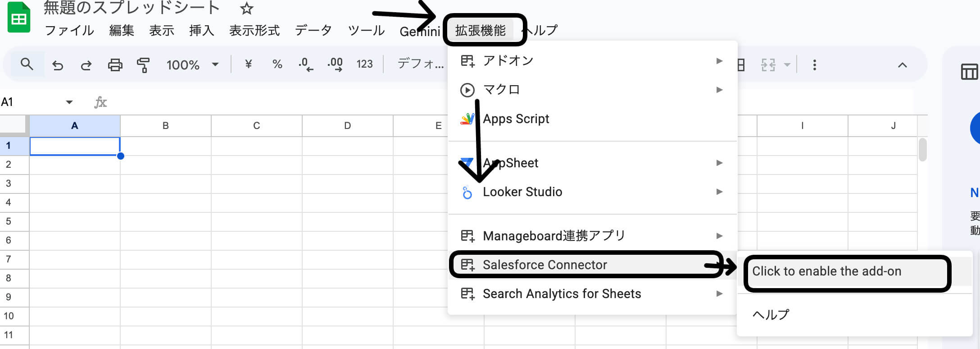Open the 123 number formats menu
The width and height of the screenshot is (980, 349).
coord(364,64)
